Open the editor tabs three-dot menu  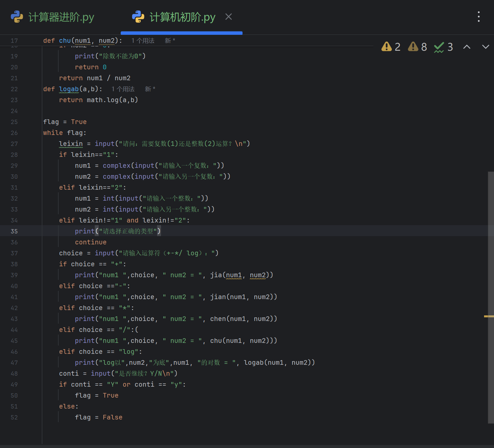pos(479,17)
